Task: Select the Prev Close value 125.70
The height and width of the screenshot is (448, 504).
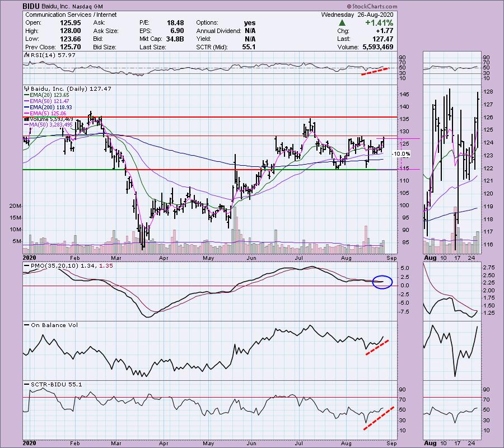Action: [71, 47]
